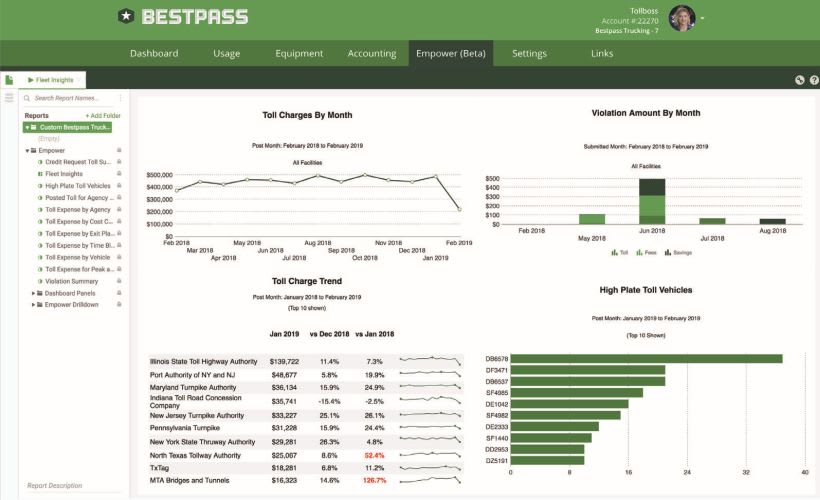Open Violation Summary report

point(71,281)
